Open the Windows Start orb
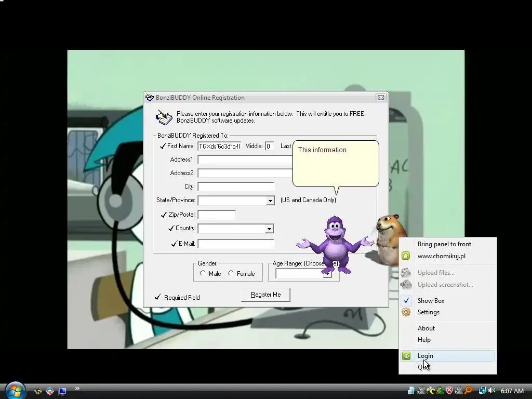 tap(15, 390)
